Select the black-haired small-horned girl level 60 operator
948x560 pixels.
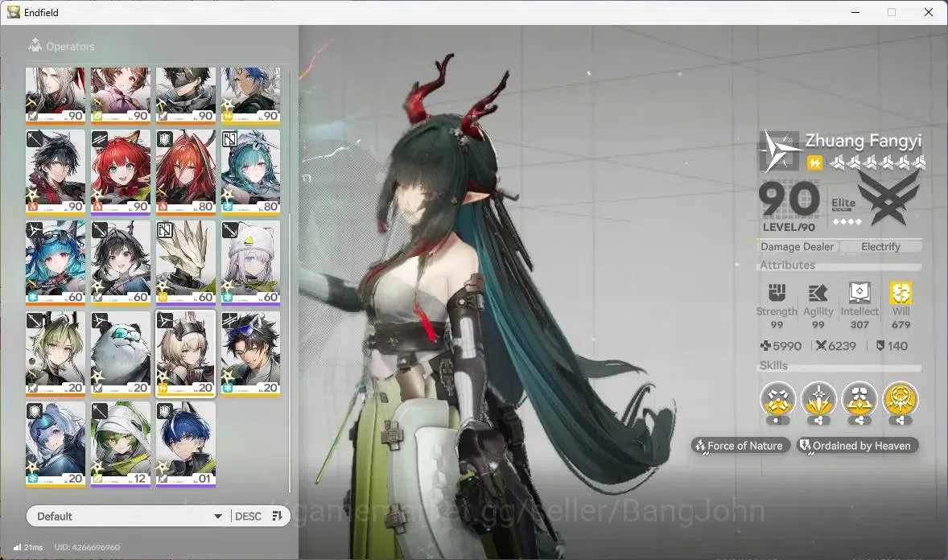[121, 262]
